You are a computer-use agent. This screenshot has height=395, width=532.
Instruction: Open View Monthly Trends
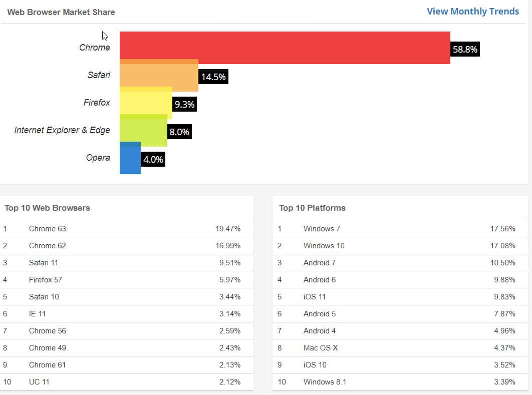[472, 11]
